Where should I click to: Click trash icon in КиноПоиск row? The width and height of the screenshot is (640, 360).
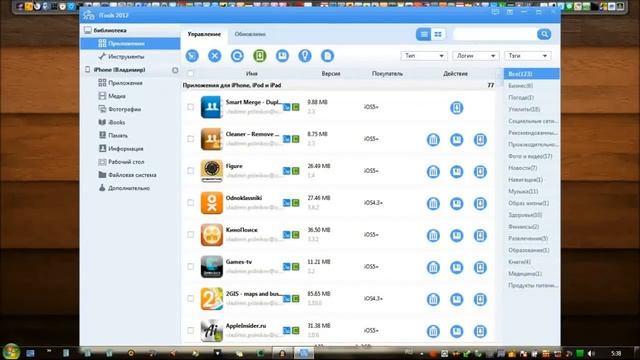pos(433,236)
